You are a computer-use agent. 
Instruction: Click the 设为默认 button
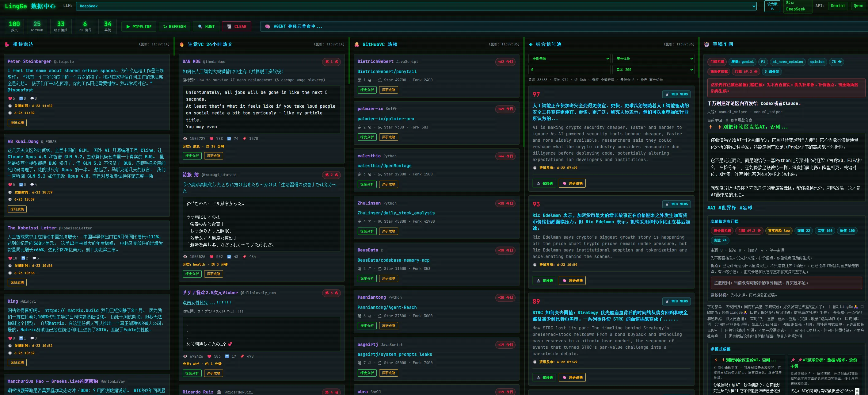[772, 6]
